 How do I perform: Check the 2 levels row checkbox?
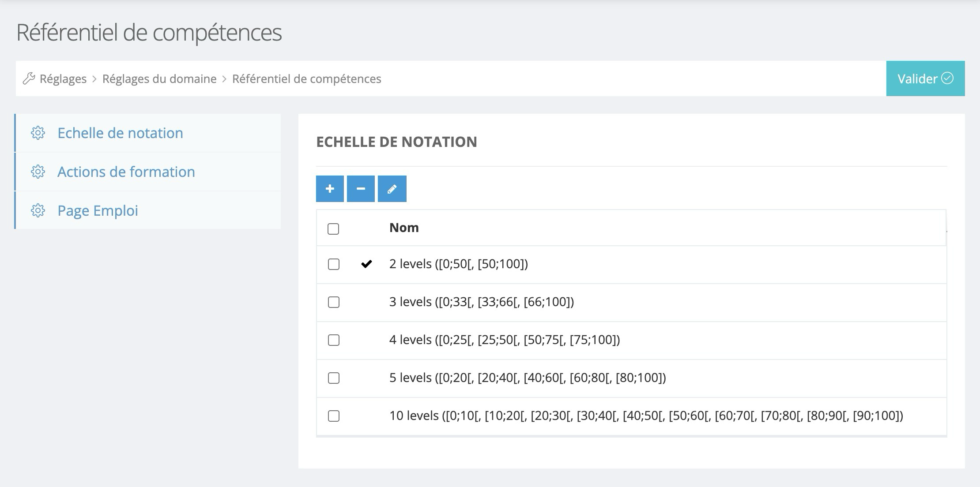(334, 264)
